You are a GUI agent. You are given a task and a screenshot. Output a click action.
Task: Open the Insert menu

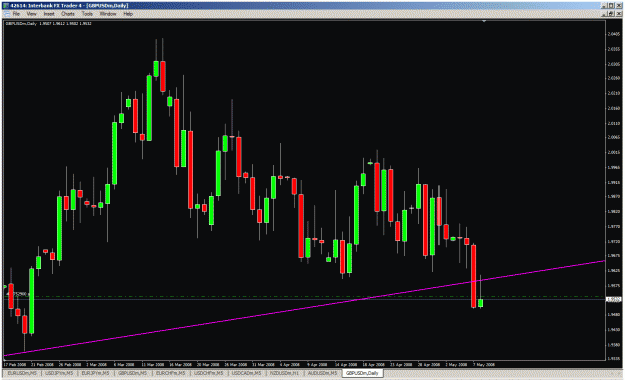(49, 14)
